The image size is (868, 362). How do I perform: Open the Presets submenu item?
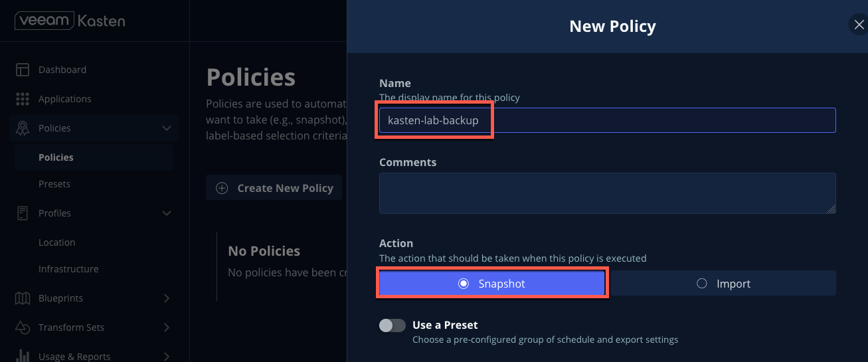pyautogui.click(x=54, y=184)
